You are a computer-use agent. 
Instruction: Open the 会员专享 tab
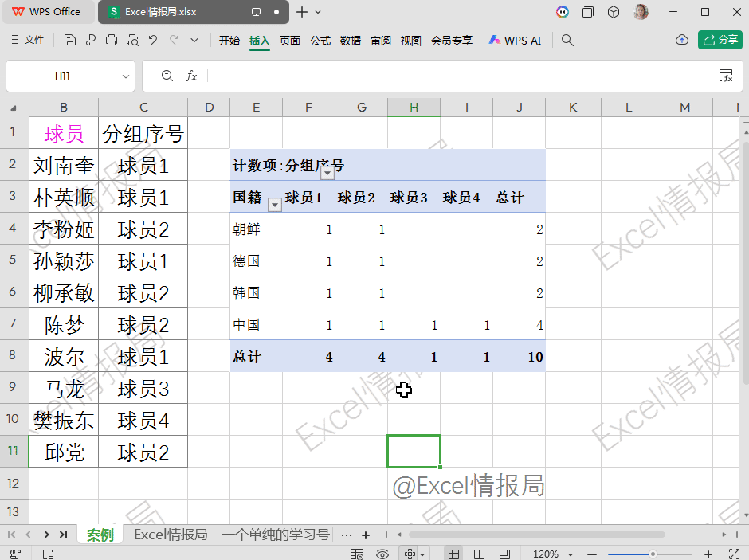click(x=452, y=41)
